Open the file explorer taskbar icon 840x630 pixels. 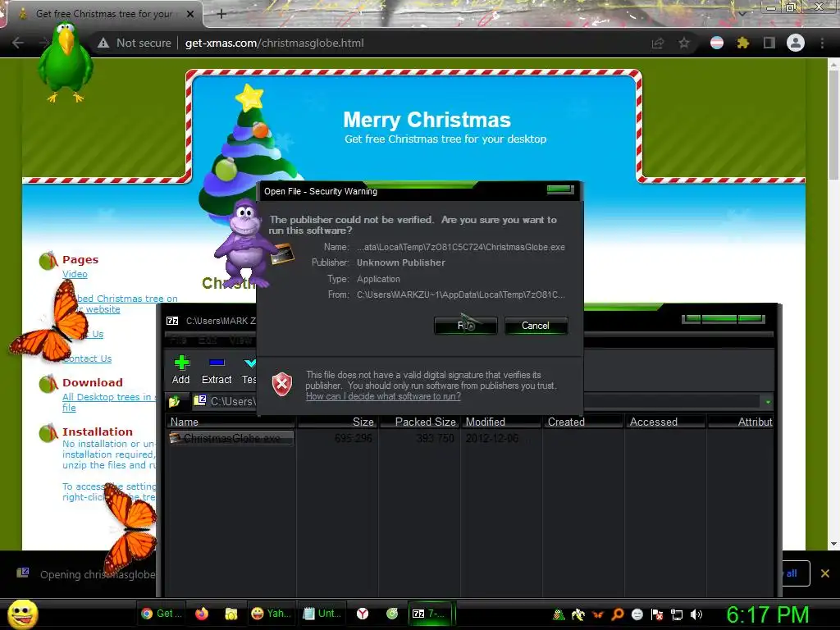(x=231, y=614)
